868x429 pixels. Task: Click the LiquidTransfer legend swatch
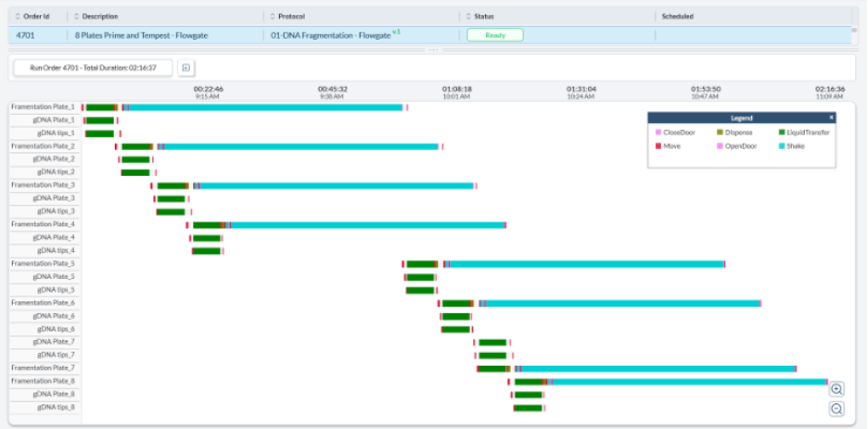(782, 132)
